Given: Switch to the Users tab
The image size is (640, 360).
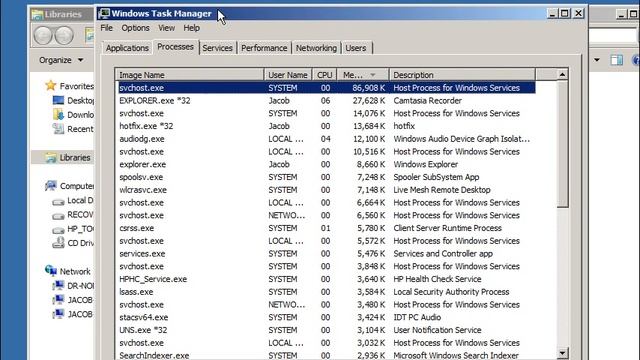Looking at the screenshot, I should (x=356, y=48).
